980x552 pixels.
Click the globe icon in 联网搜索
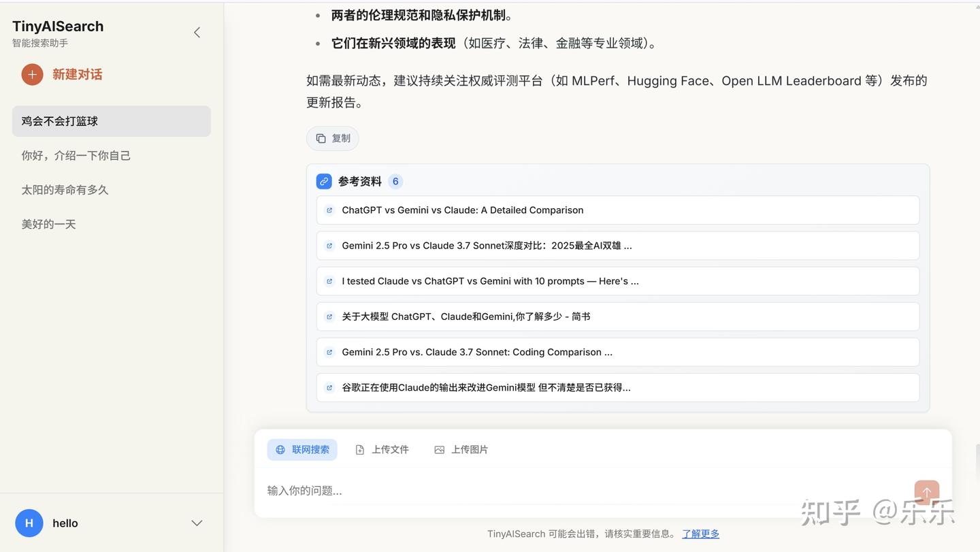click(280, 449)
